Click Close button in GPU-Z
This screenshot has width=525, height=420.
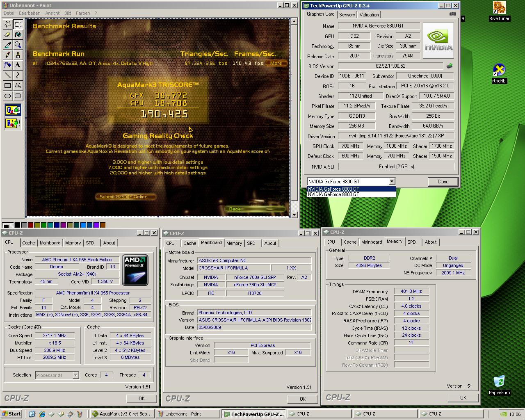point(443,181)
